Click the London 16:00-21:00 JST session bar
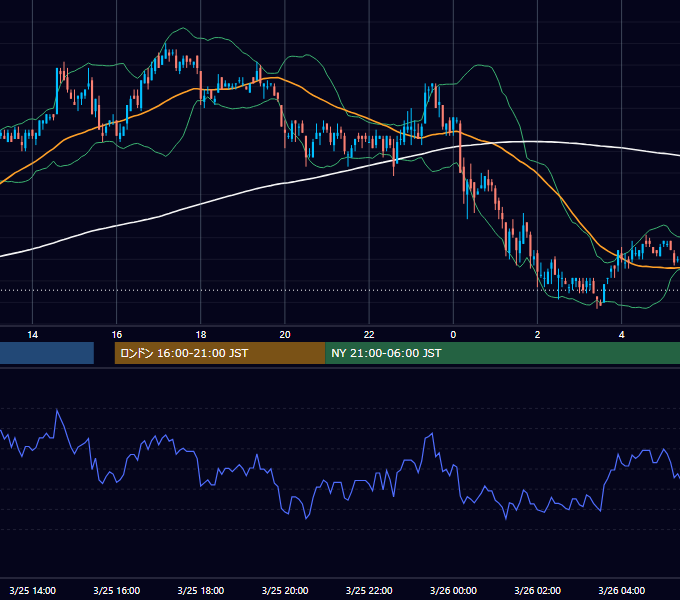This screenshot has height=600, width=680. click(220, 353)
